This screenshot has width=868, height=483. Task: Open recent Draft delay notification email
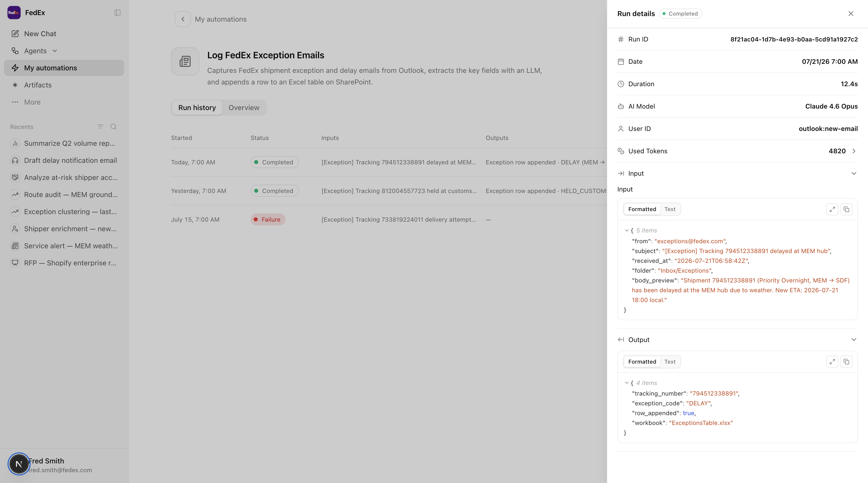64,160
